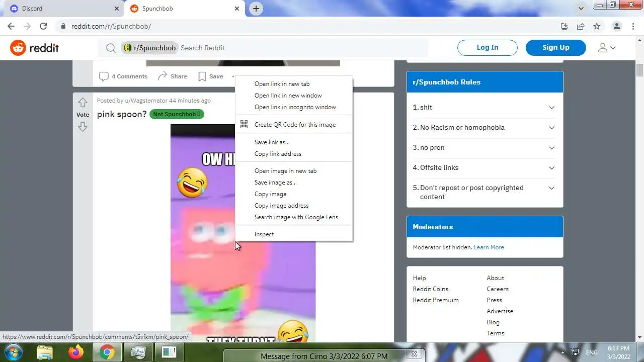This screenshot has height=362, width=644.
Task: Select Open link in new tab
Action: tap(294, 84)
